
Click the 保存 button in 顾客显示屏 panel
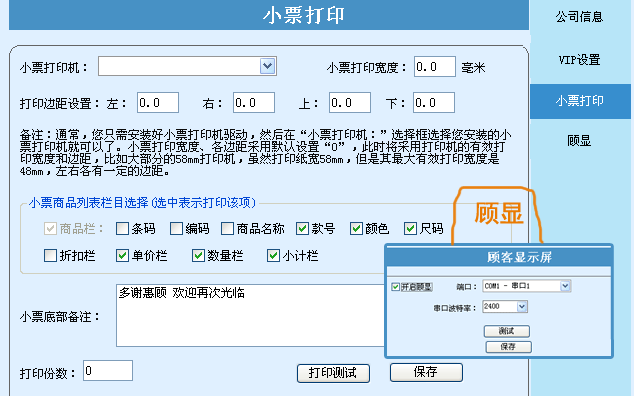pyautogui.click(x=508, y=347)
